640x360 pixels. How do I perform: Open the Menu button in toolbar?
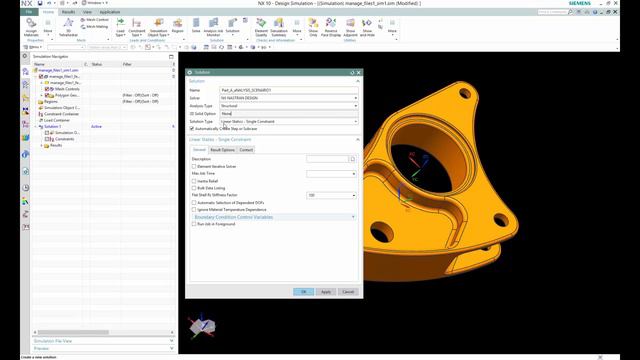tap(33, 47)
